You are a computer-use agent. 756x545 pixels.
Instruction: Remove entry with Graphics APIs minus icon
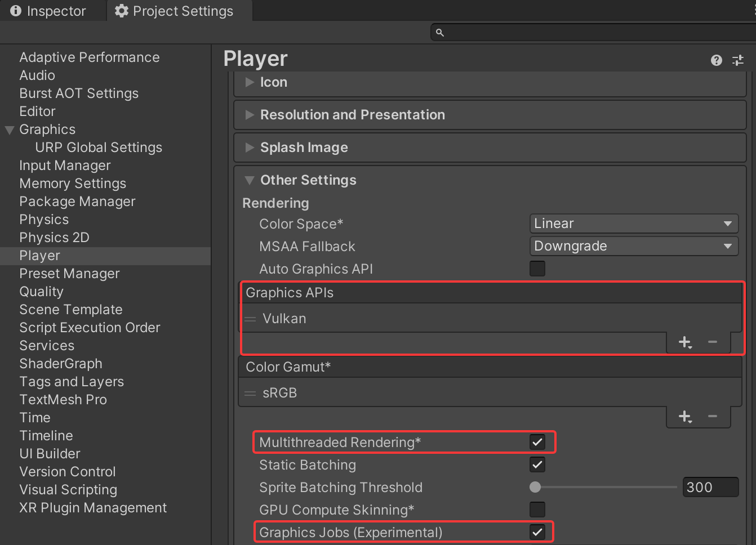pyautogui.click(x=713, y=342)
